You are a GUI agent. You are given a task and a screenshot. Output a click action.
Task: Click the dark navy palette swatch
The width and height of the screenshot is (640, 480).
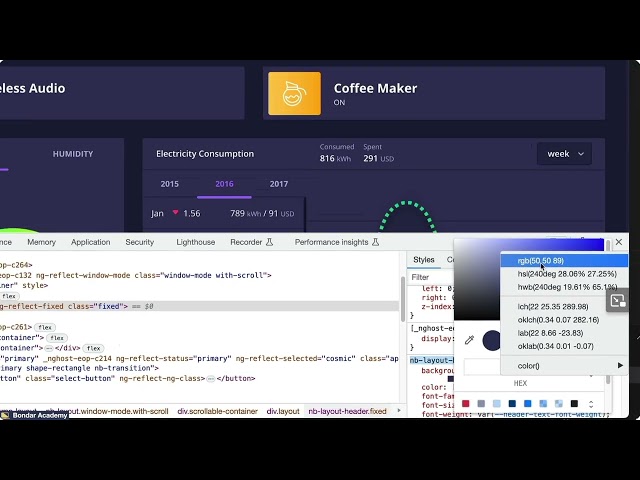pyautogui.click(x=512, y=404)
